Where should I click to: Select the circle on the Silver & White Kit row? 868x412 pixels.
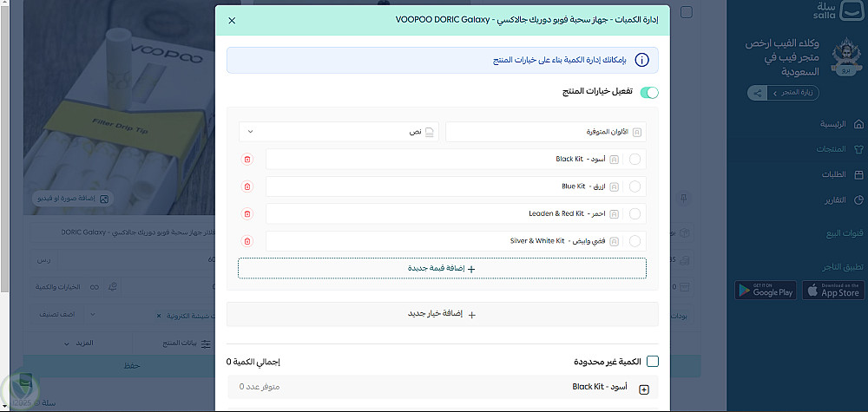(635, 241)
